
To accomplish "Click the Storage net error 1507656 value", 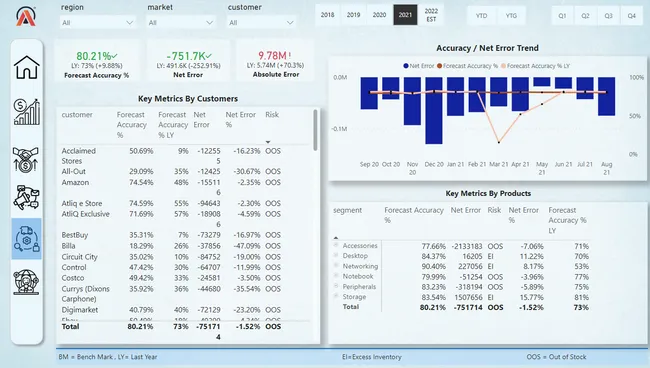I will [x=468, y=297].
